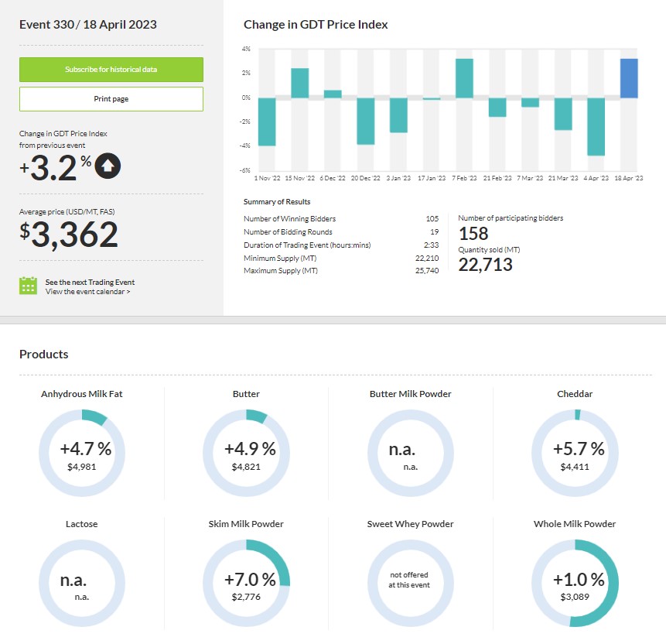The height and width of the screenshot is (644, 666).
Task: Click the Change in GDT Price Index chart title
Action: 316,25
